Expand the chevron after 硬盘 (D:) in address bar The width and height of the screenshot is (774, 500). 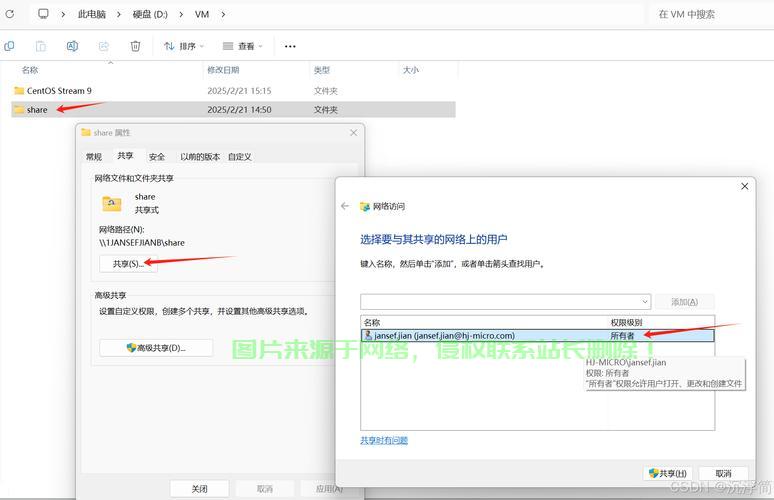coord(181,14)
